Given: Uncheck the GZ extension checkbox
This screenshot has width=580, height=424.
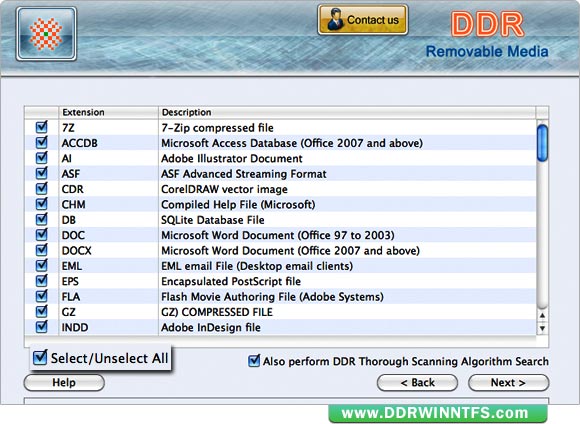Looking at the screenshot, I should tap(41, 311).
